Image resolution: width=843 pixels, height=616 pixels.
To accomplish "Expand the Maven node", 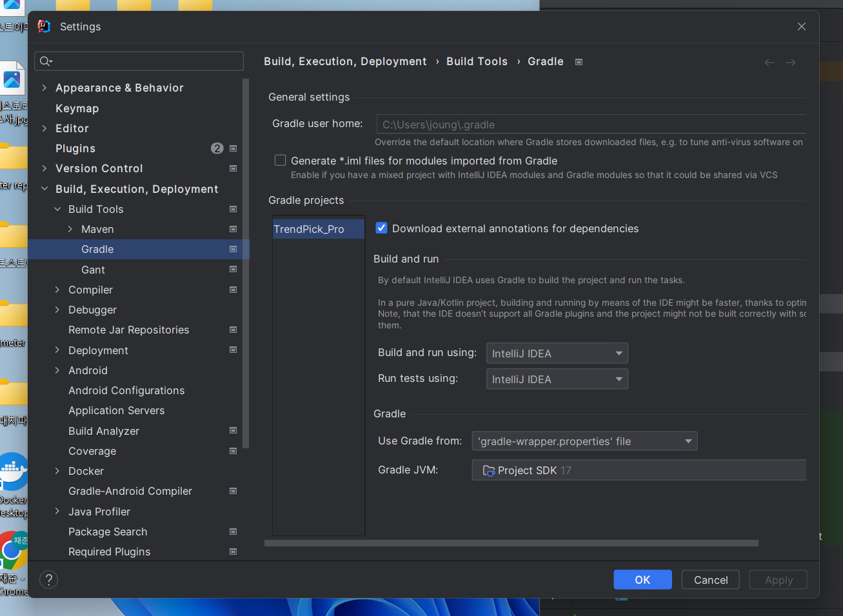I will click(70, 229).
